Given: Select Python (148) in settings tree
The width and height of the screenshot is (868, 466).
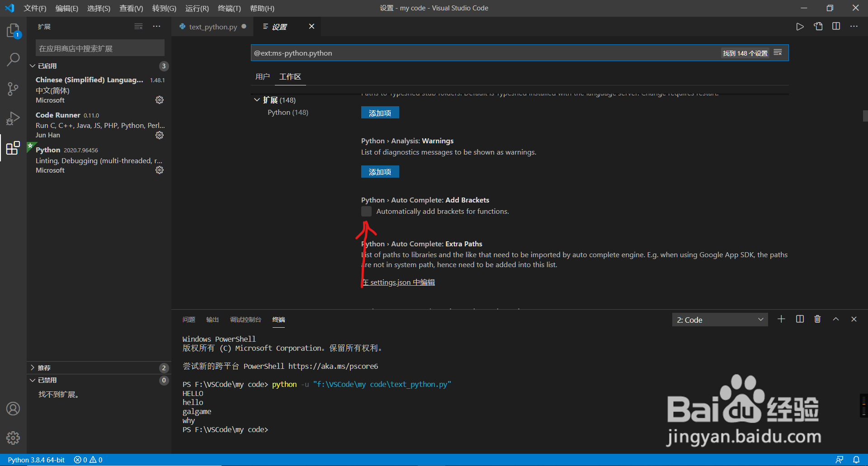Looking at the screenshot, I should [288, 112].
